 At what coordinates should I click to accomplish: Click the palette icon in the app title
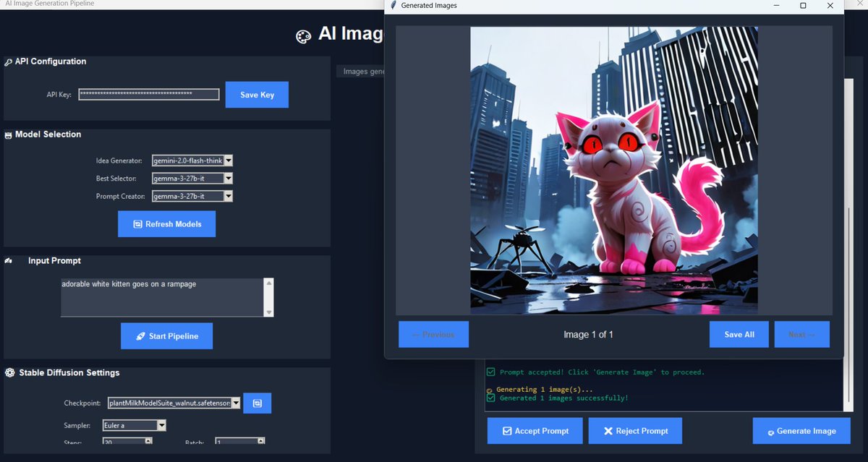coord(305,36)
